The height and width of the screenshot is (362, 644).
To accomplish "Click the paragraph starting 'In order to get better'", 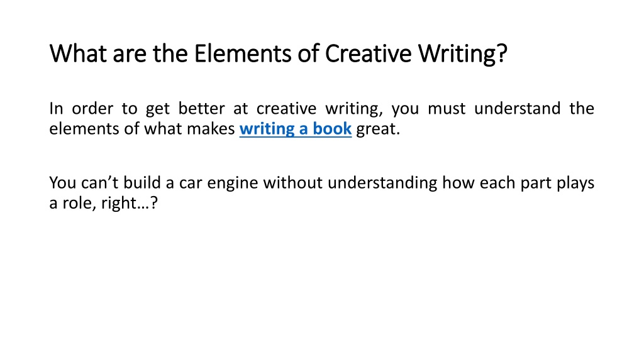I will (321, 119).
